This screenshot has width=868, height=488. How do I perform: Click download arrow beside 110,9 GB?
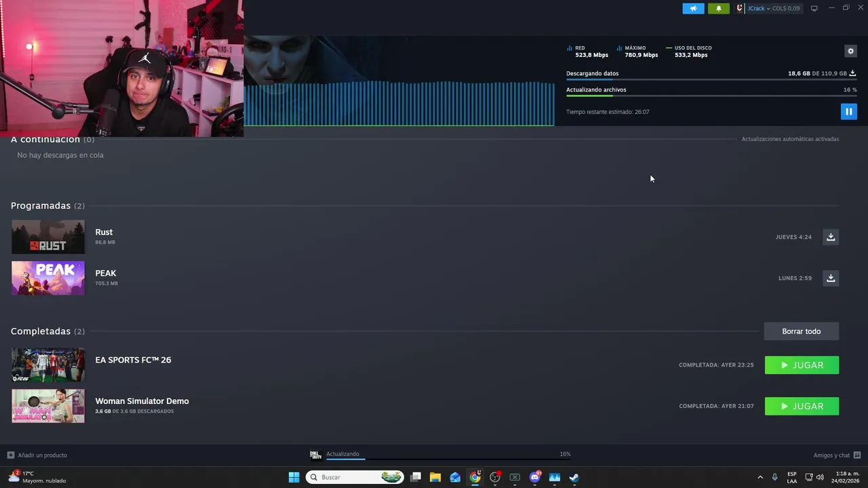(852, 73)
